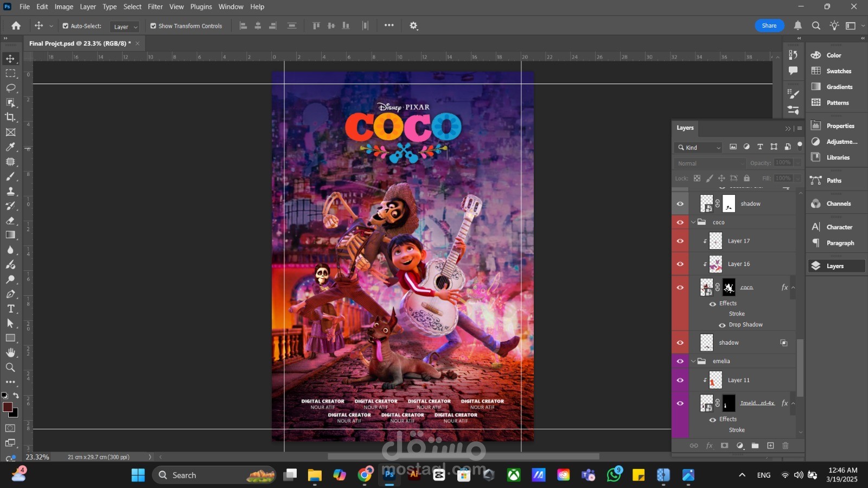Collapse the emelia group

(693, 361)
